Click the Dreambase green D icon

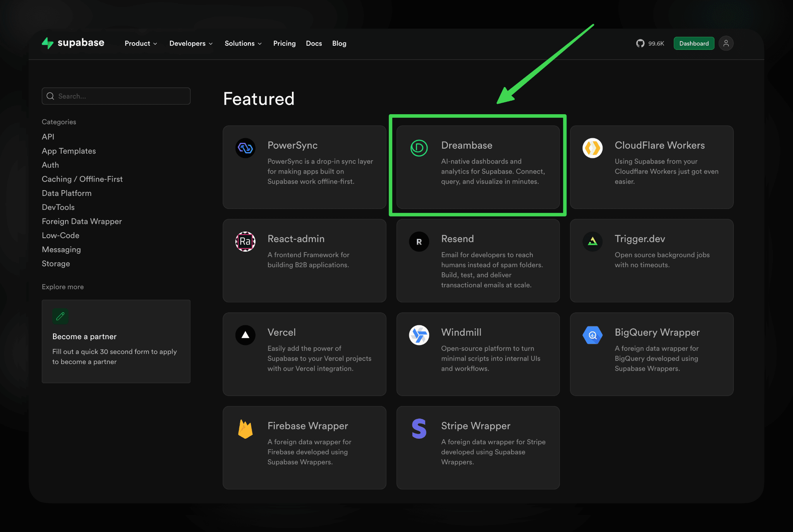tap(419, 148)
